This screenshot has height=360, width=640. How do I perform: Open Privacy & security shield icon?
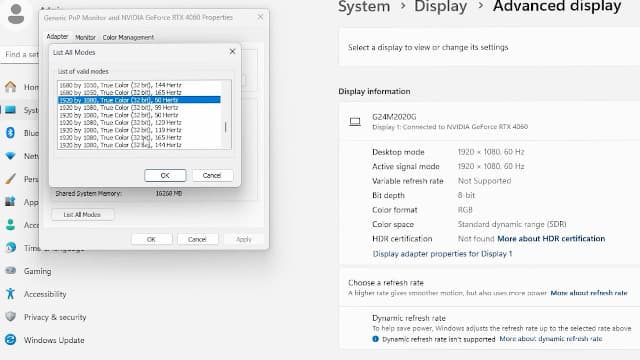[11, 317]
